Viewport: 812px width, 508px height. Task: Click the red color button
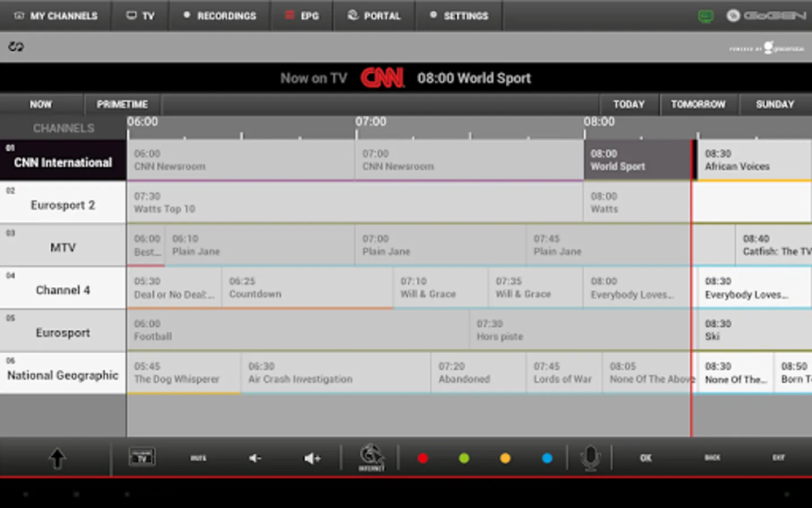coord(423,458)
